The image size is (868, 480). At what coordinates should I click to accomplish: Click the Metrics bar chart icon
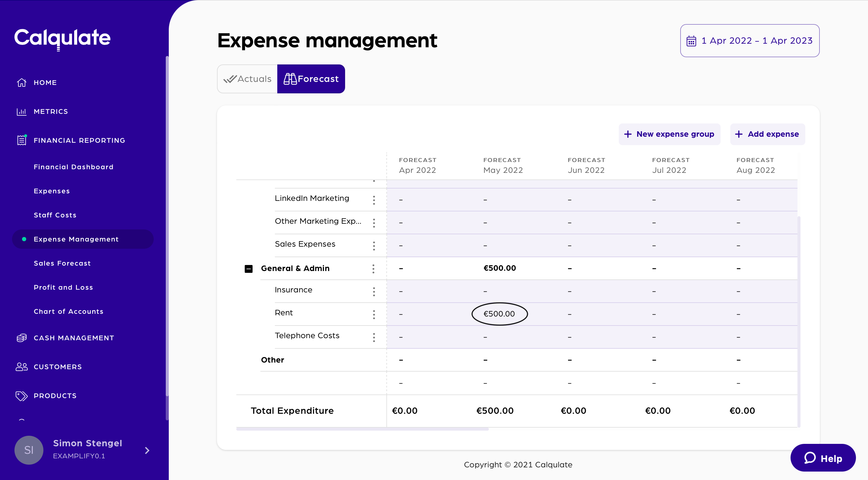click(22, 111)
